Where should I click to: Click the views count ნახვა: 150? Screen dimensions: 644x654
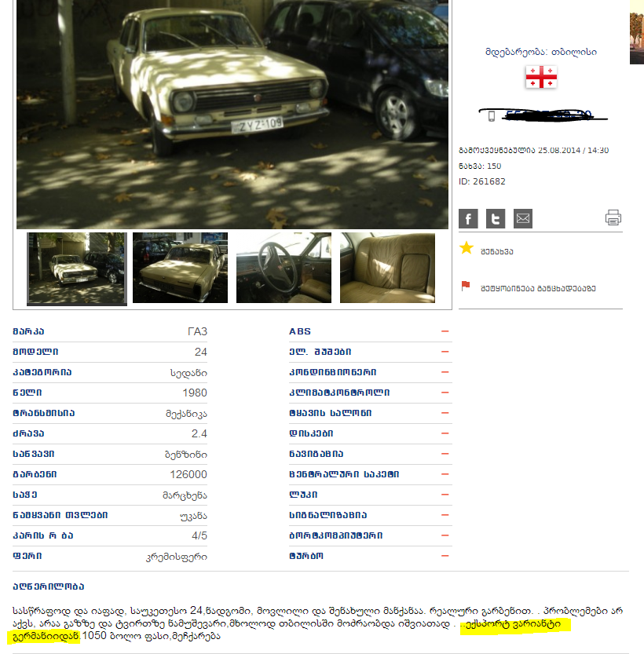pos(480,166)
